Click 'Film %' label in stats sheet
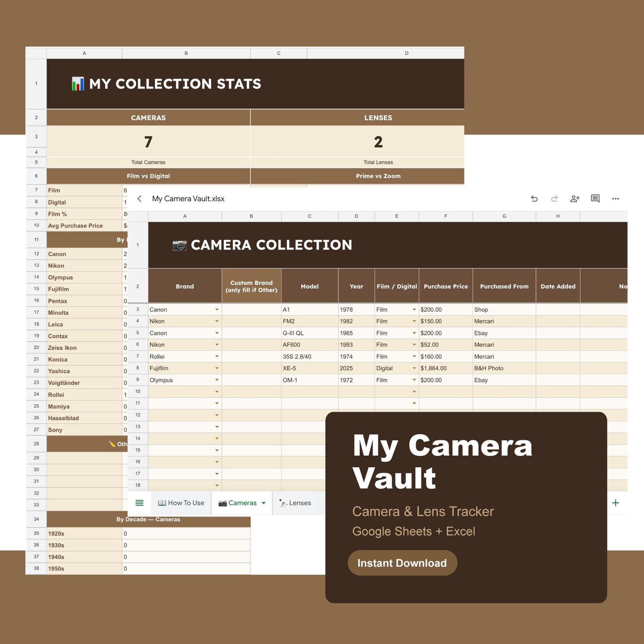644x644 pixels. [x=57, y=214]
